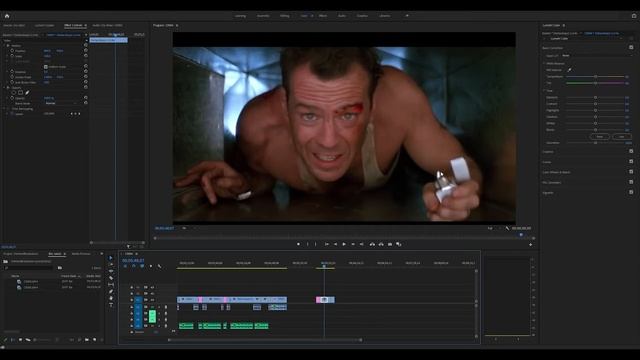Select the Selection tool in the tools panel

(111, 258)
